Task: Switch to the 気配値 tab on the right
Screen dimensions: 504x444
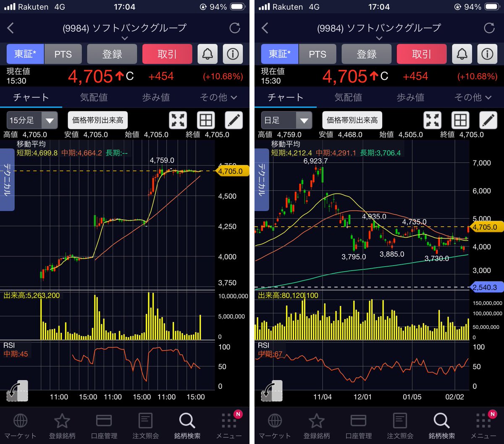Action: (x=348, y=97)
